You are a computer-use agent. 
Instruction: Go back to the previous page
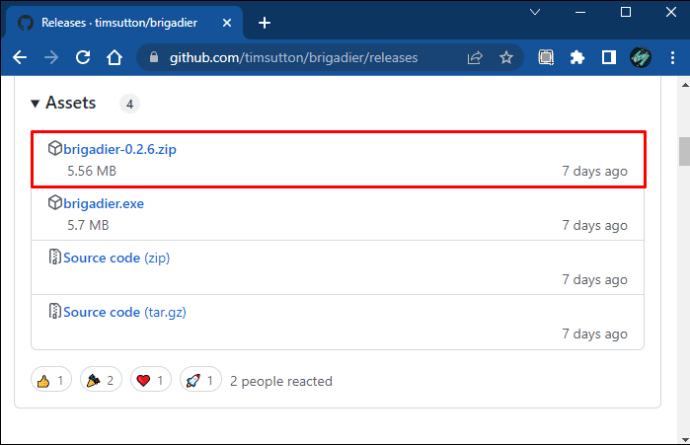pos(19,57)
